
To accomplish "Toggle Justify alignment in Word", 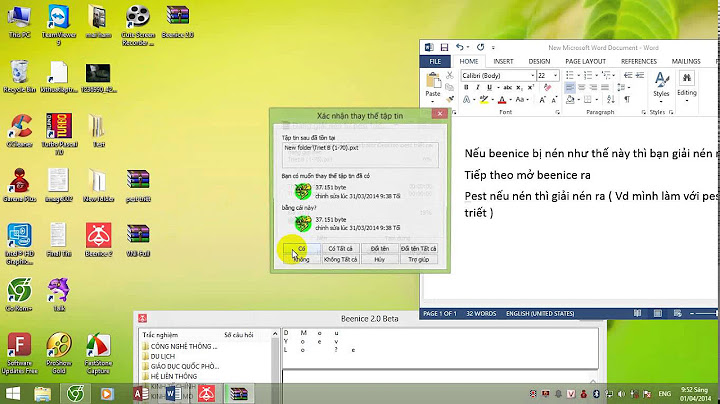I will [x=605, y=87].
